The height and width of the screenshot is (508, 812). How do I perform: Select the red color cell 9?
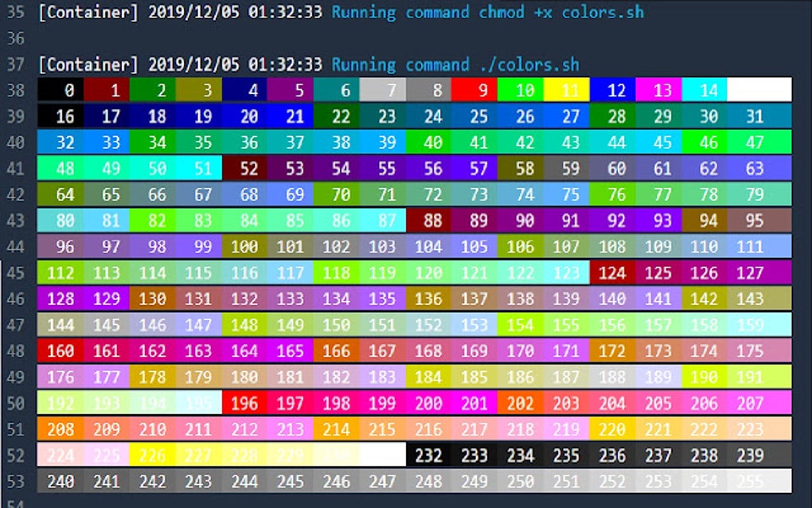[x=481, y=90]
